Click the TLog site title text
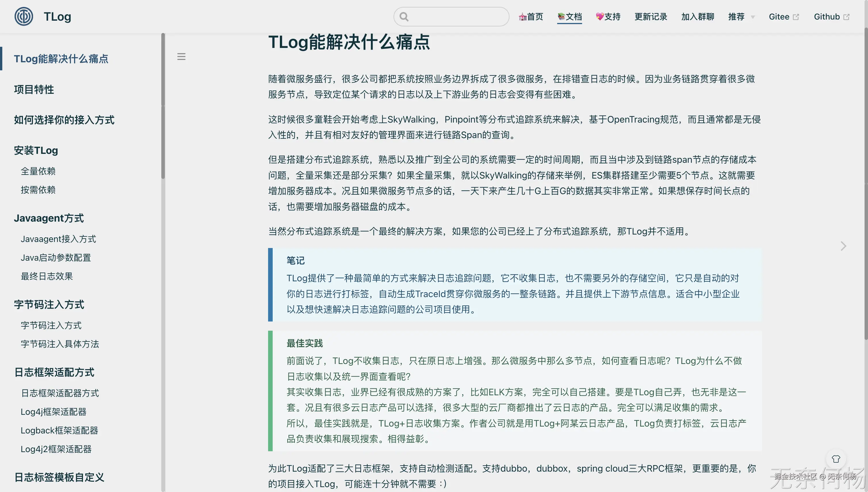868x492 pixels. (x=57, y=17)
